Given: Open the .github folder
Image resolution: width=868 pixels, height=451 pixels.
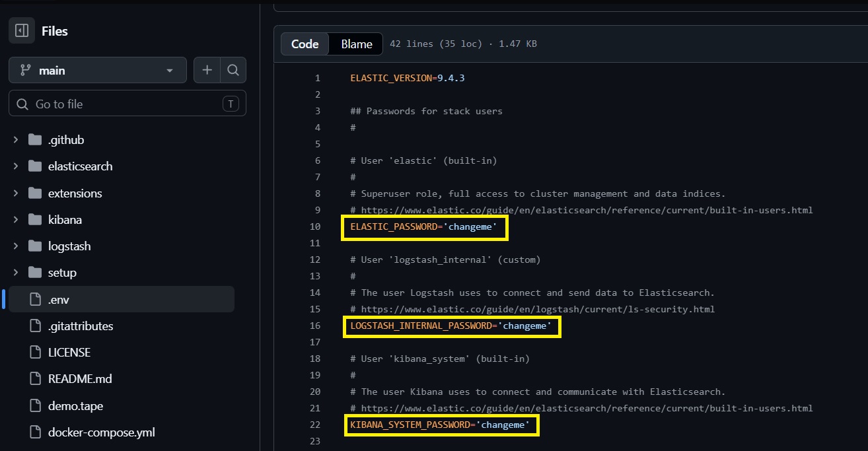Looking at the screenshot, I should coord(66,140).
